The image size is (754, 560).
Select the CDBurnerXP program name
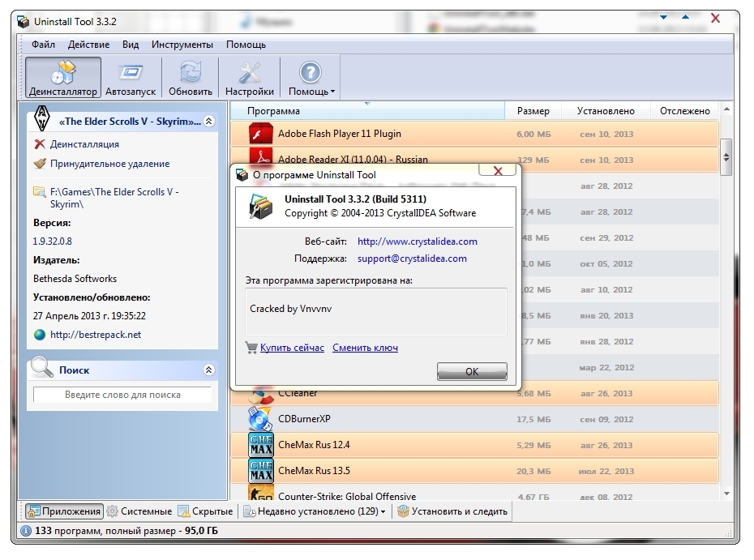coord(304,419)
